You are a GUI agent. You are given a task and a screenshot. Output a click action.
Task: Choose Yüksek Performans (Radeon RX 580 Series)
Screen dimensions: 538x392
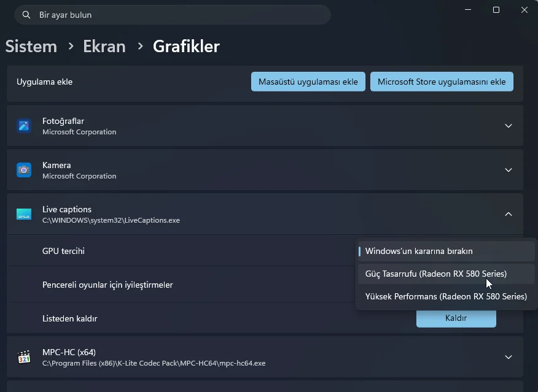click(x=446, y=296)
